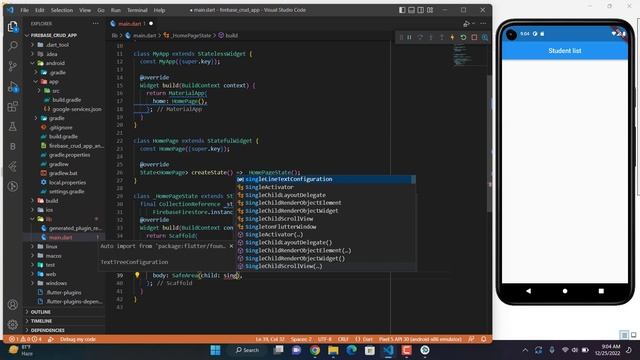
Task: Click the lightbulb code action icon
Action: coord(137,275)
